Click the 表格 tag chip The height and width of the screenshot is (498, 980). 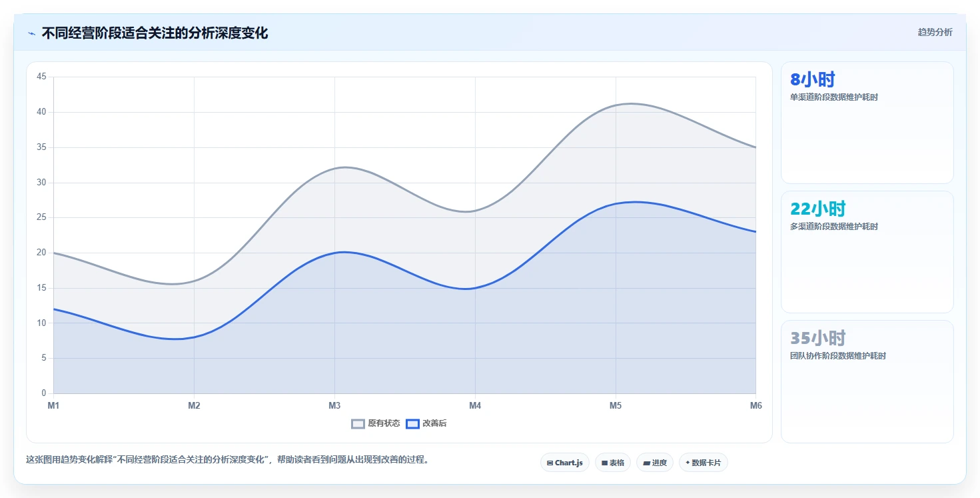pos(612,463)
